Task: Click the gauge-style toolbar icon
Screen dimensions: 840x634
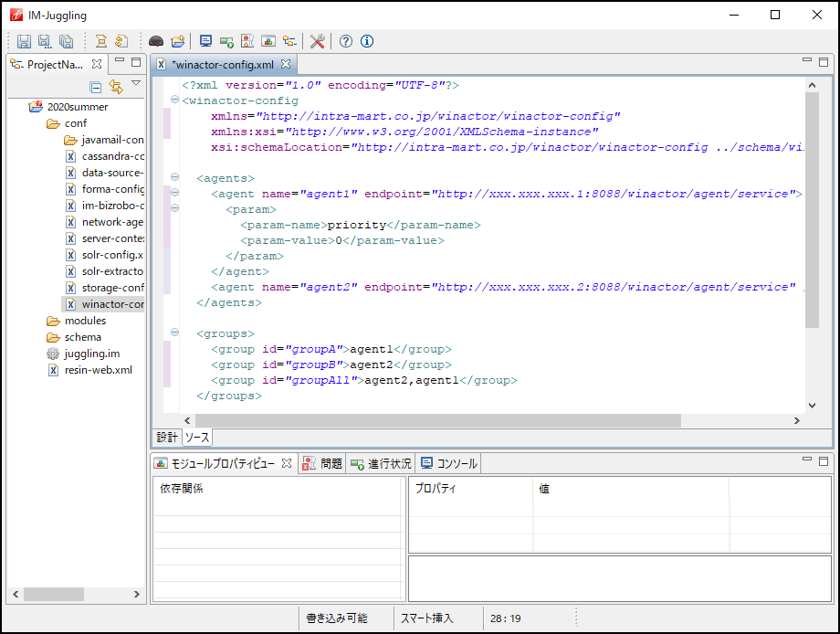Action: 156,41
